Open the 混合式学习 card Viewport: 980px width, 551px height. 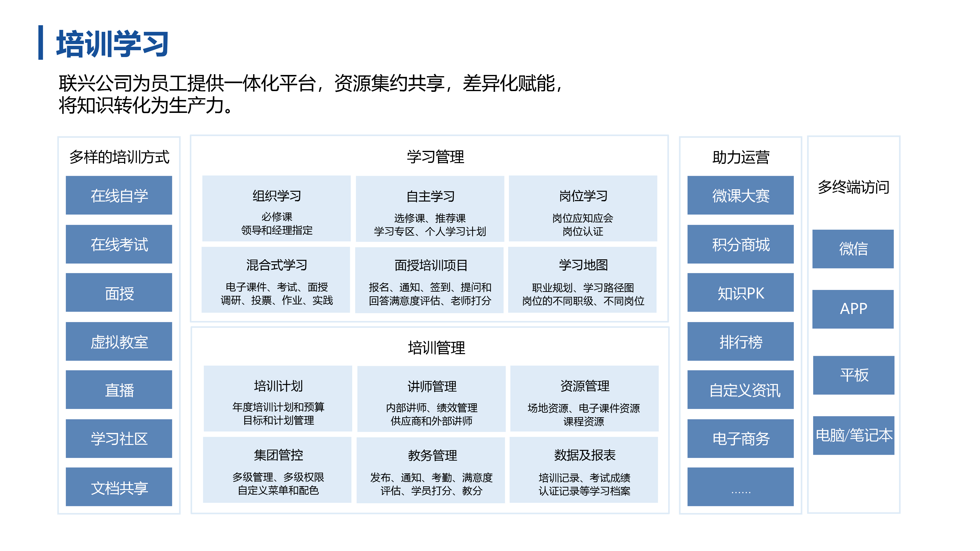276,280
